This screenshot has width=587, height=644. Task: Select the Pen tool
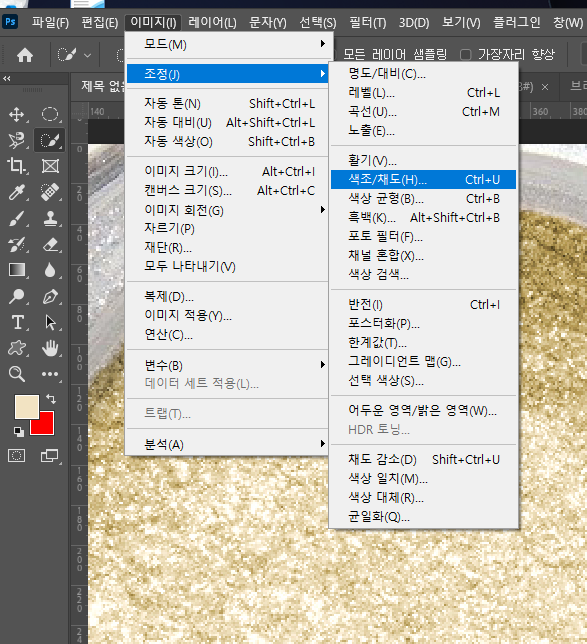pyautogui.click(x=50, y=296)
